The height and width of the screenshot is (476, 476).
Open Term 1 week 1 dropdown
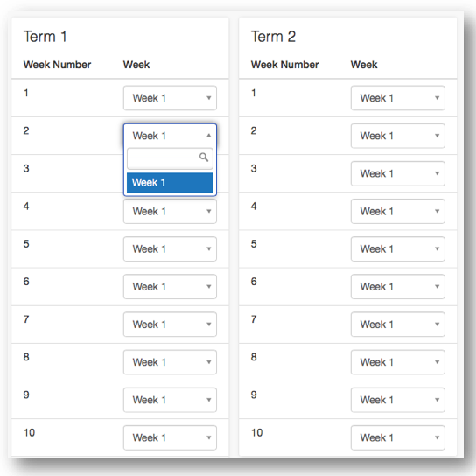170,98
